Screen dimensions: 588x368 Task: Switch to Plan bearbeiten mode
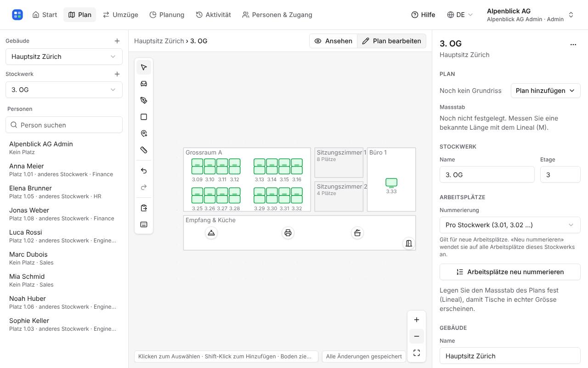tap(391, 41)
